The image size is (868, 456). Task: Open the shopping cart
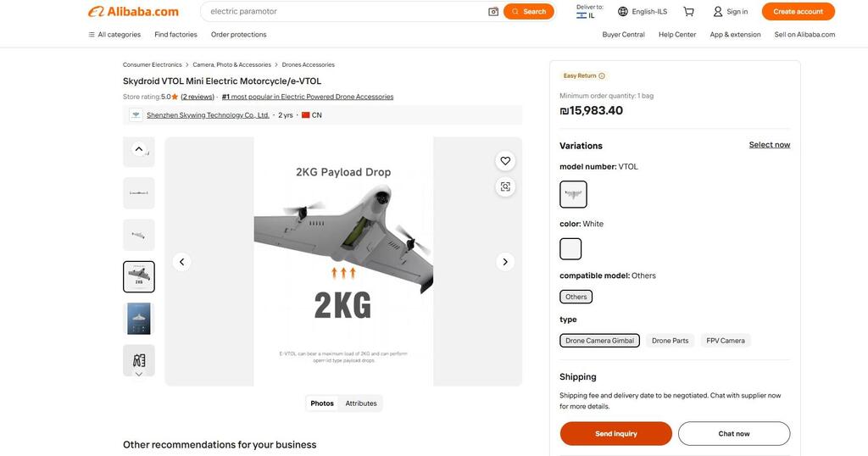(689, 12)
